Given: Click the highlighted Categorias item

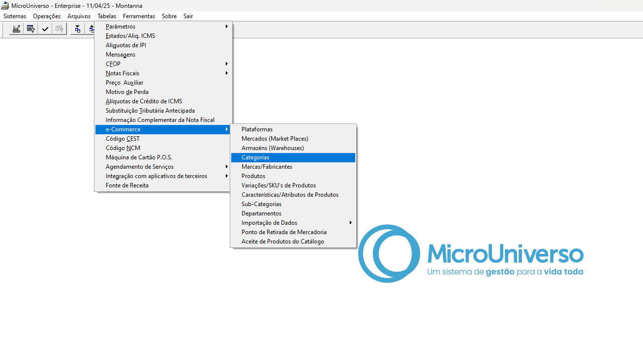Looking at the screenshot, I should [x=293, y=157].
